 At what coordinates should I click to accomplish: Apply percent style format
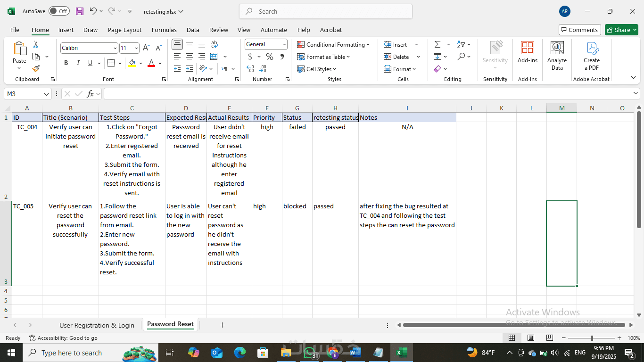pyautogui.click(x=270, y=57)
